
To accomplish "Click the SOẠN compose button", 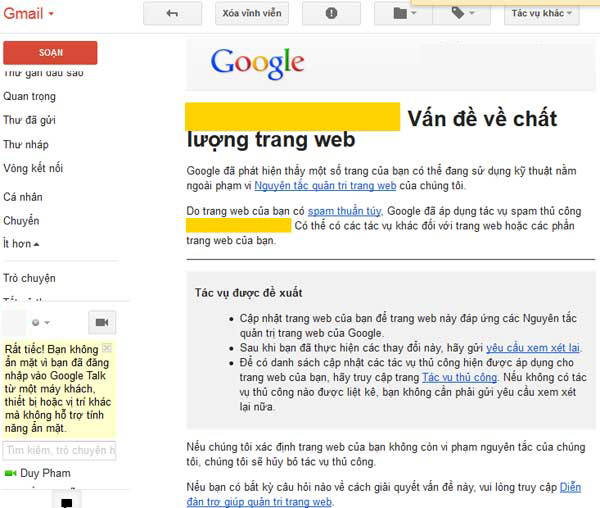I will [50, 53].
